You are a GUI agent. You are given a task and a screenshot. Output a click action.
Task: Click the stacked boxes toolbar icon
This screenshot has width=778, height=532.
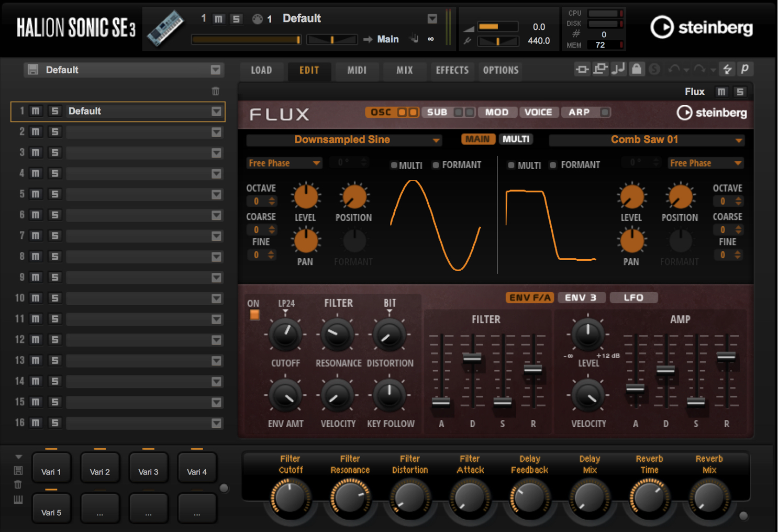click(x=600, y=69)
